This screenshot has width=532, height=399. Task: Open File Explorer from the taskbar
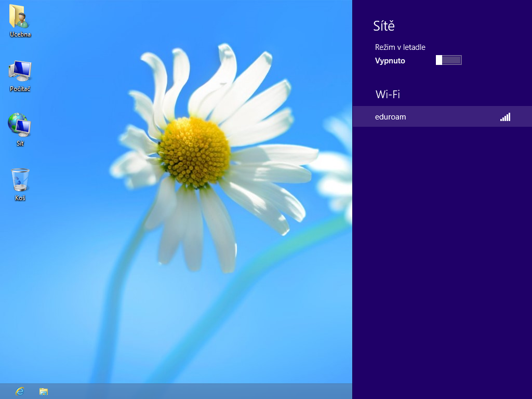pyautogui.click(x=44, y=392)
